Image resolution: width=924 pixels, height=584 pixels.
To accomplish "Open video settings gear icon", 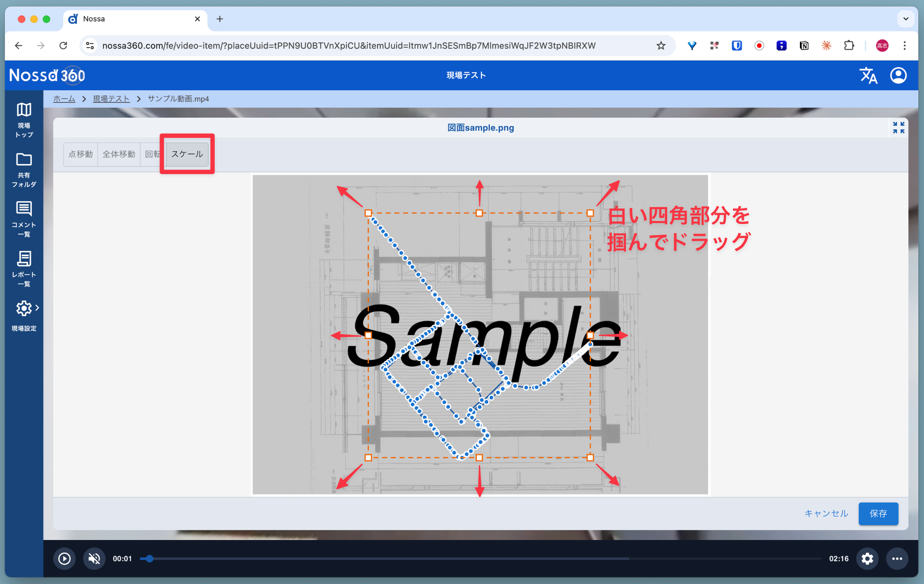I will click(x=867, y=558).
